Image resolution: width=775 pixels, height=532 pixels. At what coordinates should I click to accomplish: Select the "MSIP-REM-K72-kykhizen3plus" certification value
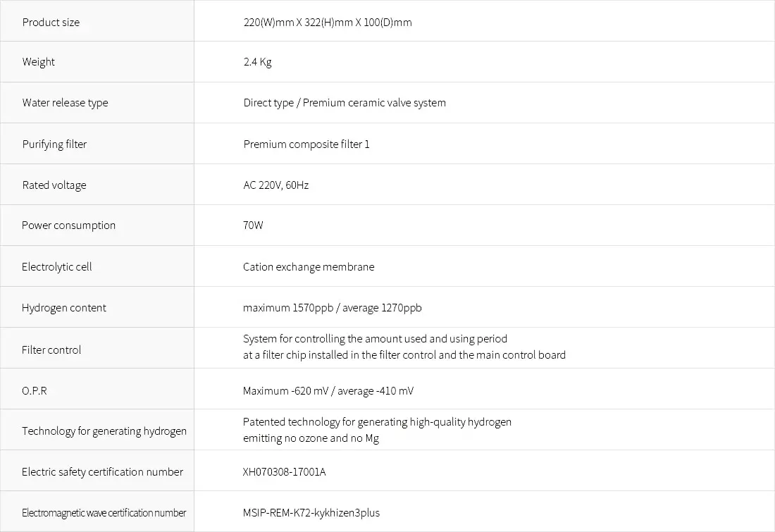pos(311,513)
